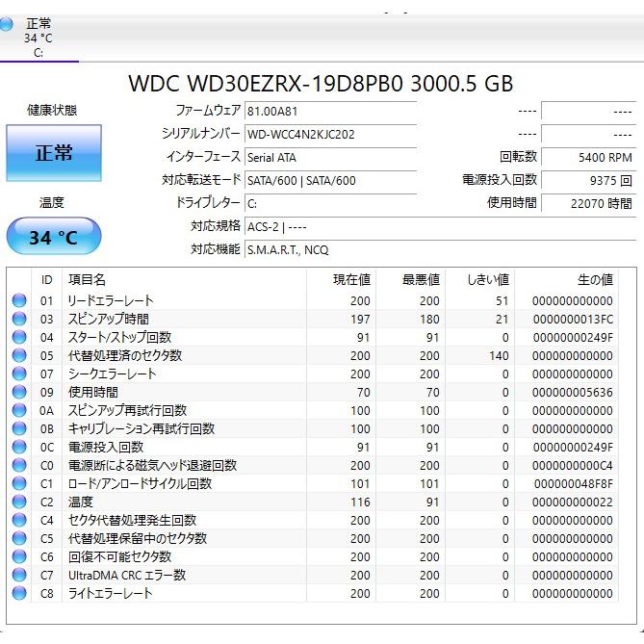Click the rotation rate value 5400 RPM

point(588,157)
